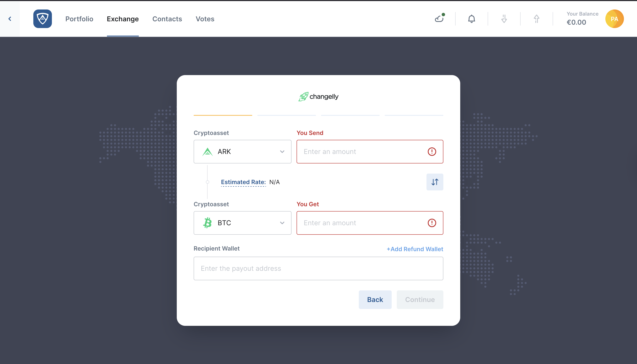
Task: Click the green BTC coin icon
Action: (207, 223)
